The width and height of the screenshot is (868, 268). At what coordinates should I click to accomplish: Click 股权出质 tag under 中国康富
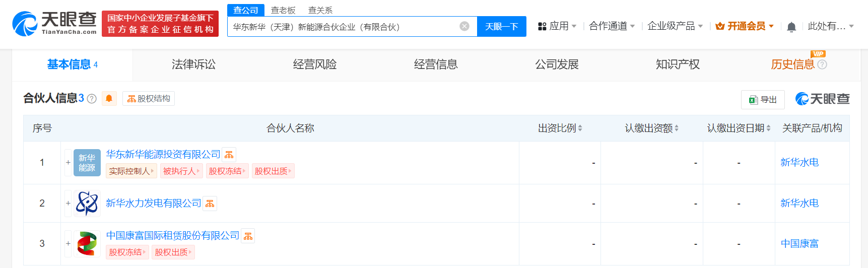click(173, 252)
